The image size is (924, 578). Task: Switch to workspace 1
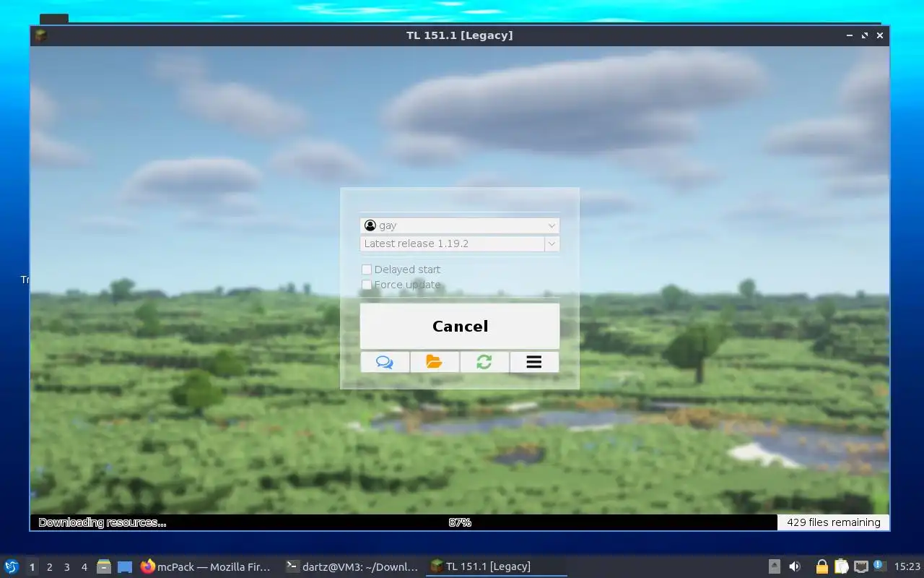point(32,567)
